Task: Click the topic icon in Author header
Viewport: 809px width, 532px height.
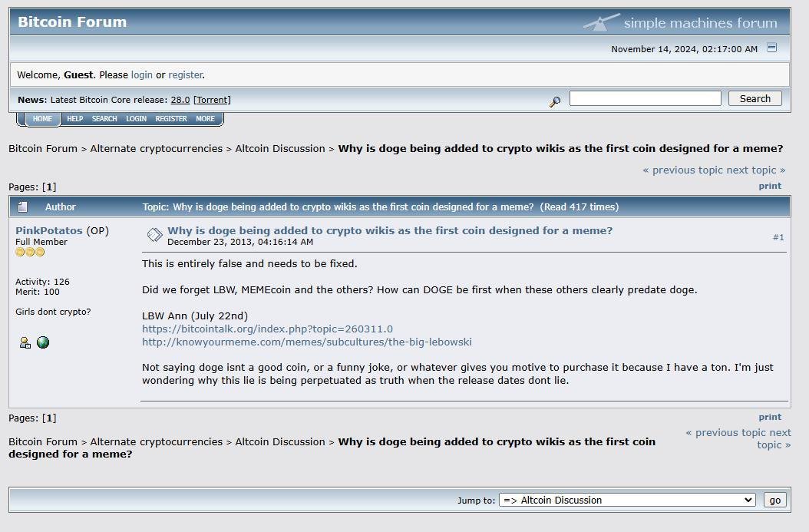Action: pyautogui.click(x=23, y=207)
